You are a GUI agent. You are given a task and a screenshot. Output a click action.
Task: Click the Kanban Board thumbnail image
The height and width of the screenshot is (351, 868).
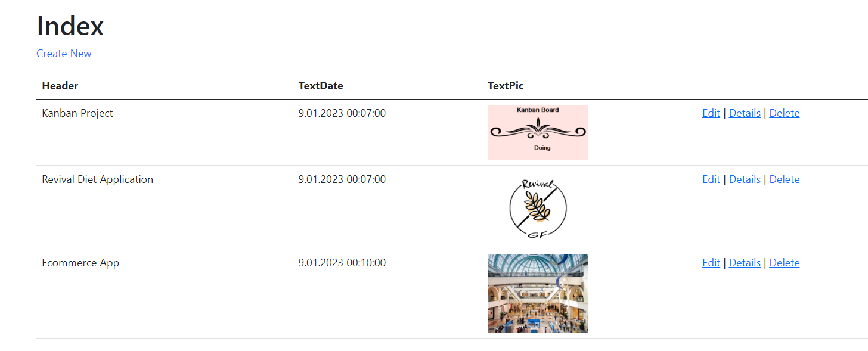coord(538,132)
